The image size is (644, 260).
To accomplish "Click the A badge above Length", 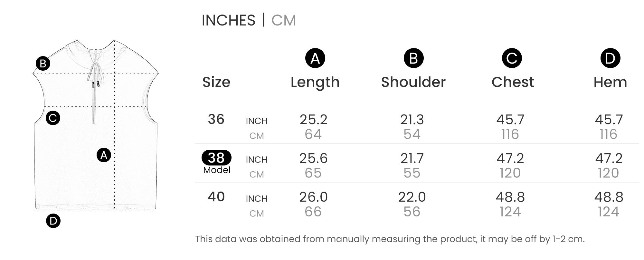I will 315,58.
